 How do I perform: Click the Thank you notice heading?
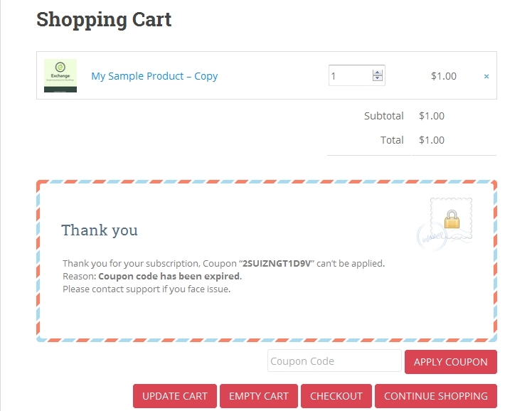point(100,230)
